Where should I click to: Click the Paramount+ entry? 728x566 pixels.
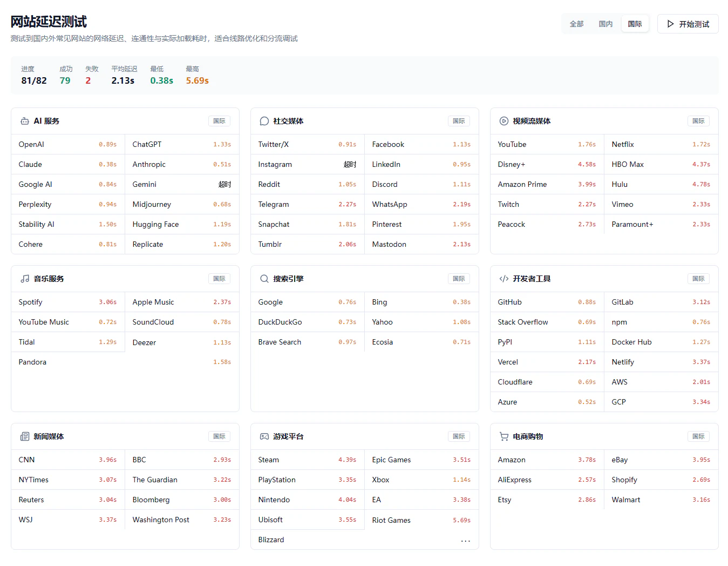(x=661, y=224)
